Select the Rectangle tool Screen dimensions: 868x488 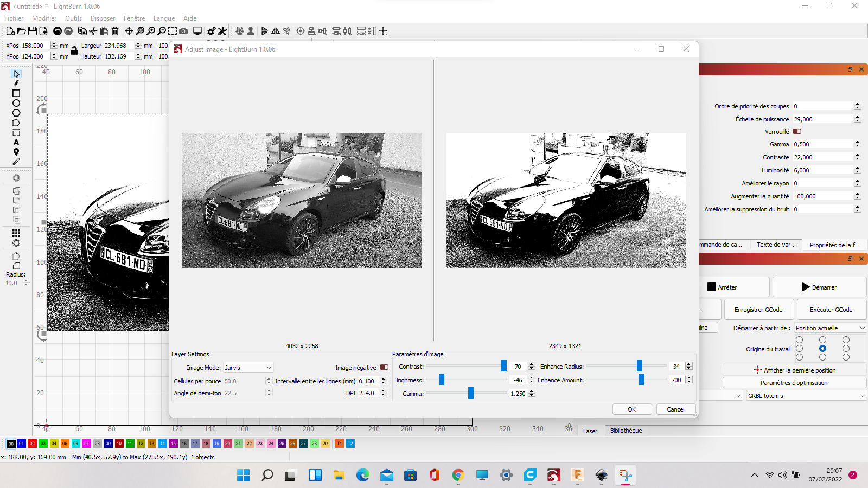coord(16,93)
